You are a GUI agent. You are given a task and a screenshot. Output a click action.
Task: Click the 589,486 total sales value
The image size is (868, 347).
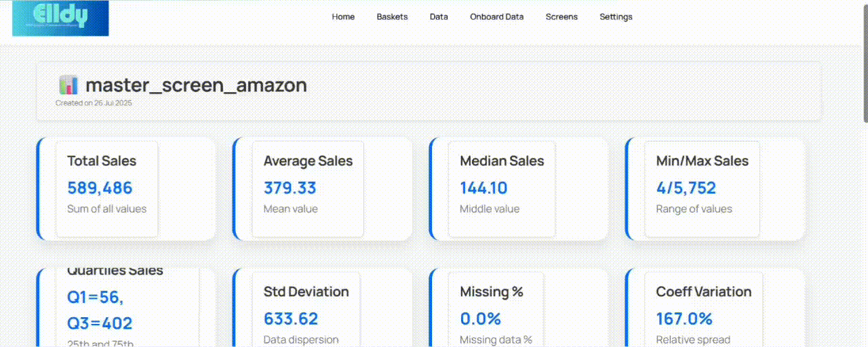point(100,188)
